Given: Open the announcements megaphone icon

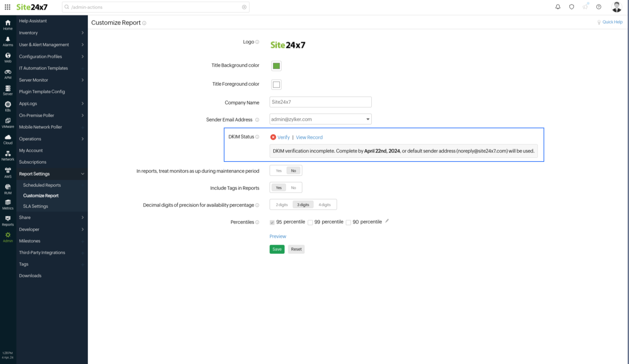Looking at the screenshot, I should click(x=585, y=7).
